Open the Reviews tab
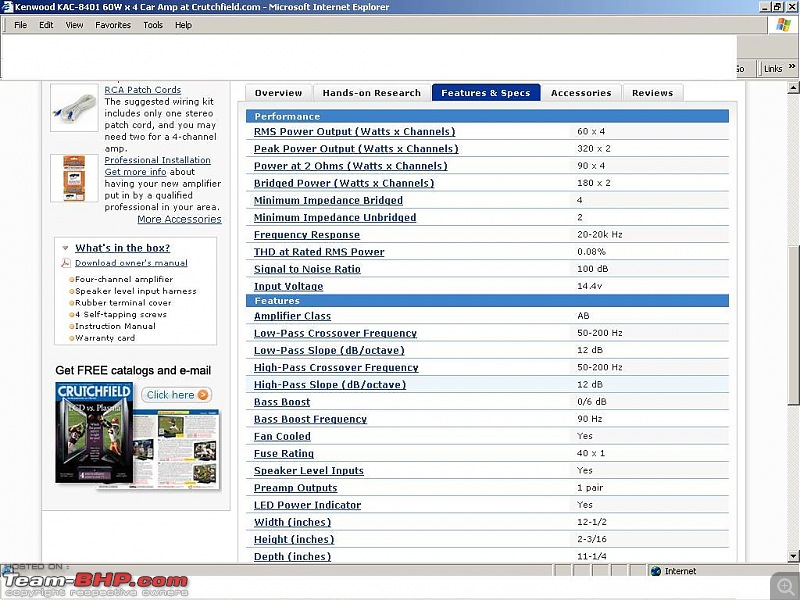 pyautogui.click(x=653, y=93)
